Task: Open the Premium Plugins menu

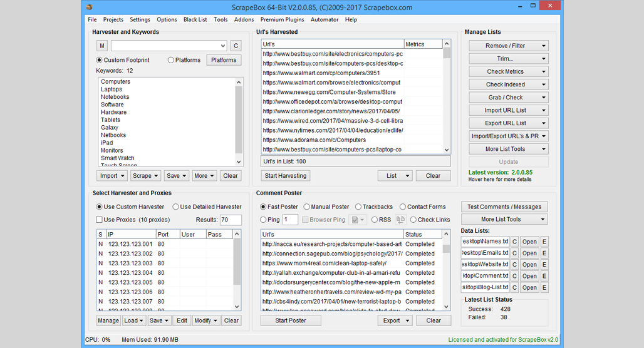Action: pos(282,19)
